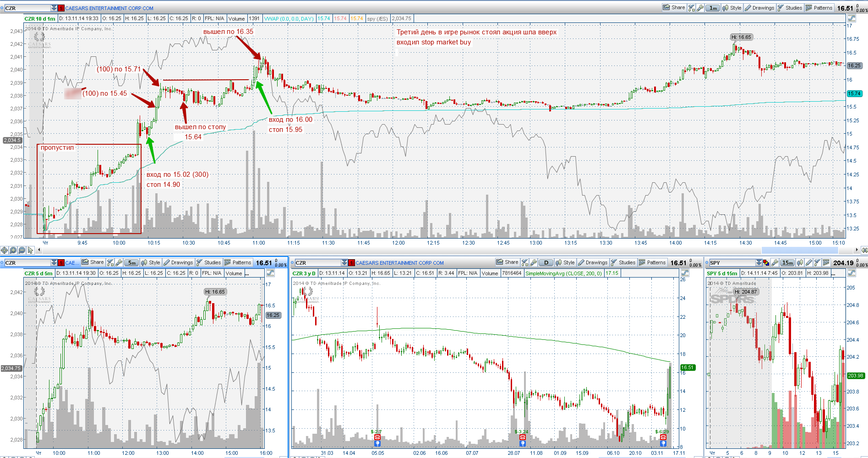Open Drawings menu in main 1m chart
The image size is (868, 458).
click(760, 8)
